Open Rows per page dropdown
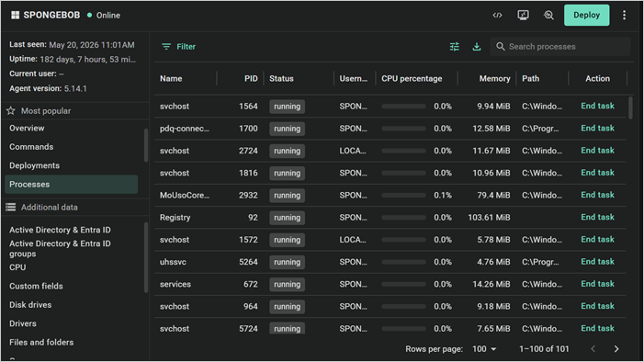Viewport: 644px width, 362px height. 484,349
